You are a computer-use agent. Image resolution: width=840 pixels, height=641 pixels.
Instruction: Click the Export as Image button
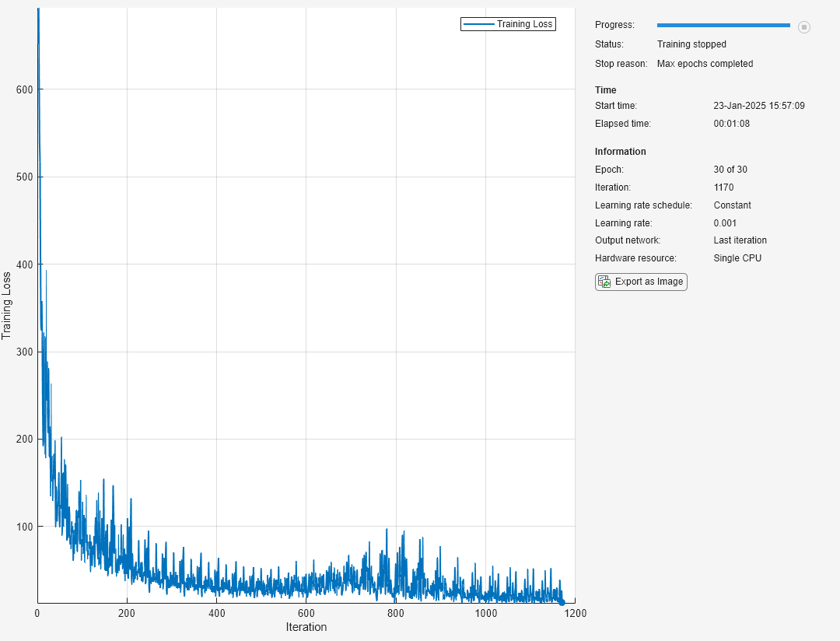click(641, 282)
